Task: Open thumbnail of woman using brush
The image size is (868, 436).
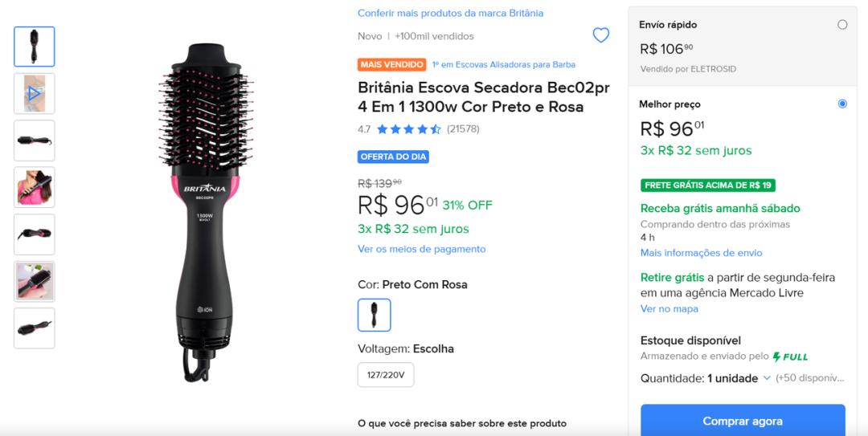Action: (35, 187)
